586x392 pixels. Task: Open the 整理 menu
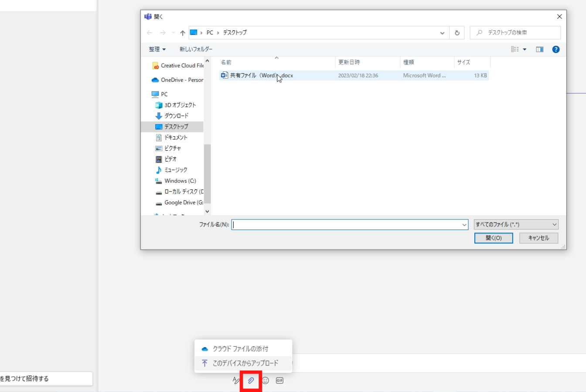point(157,50)
